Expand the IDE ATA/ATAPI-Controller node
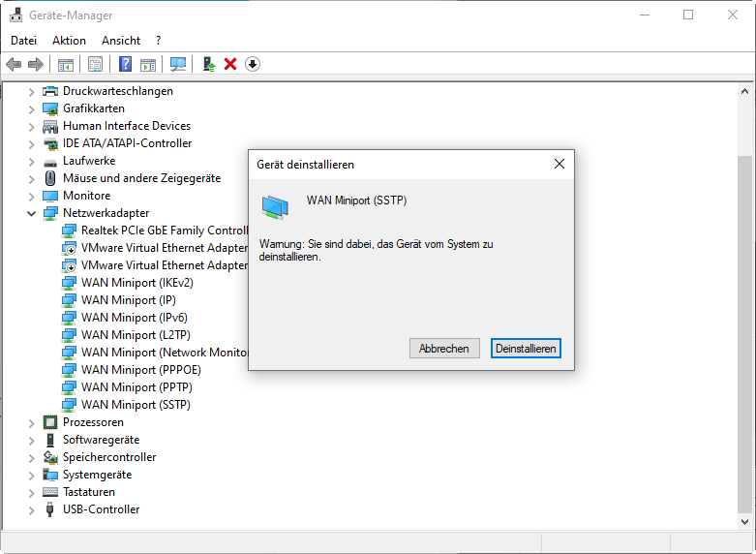 [x=31, y=143]
